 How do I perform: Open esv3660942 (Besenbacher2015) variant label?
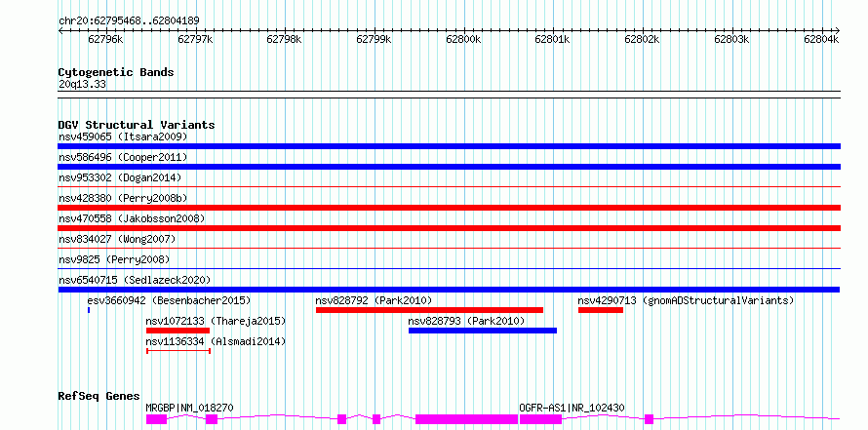click(x=170, y=301)
